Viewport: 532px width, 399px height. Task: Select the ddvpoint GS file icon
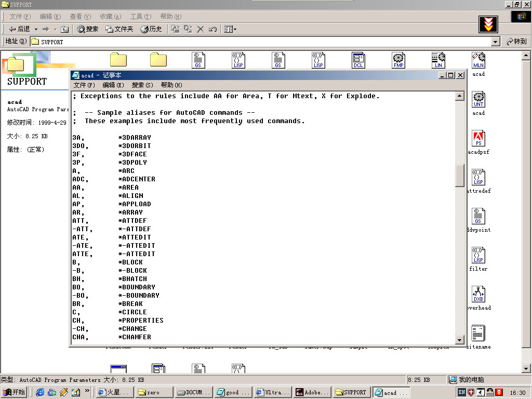tap(478, 217)
